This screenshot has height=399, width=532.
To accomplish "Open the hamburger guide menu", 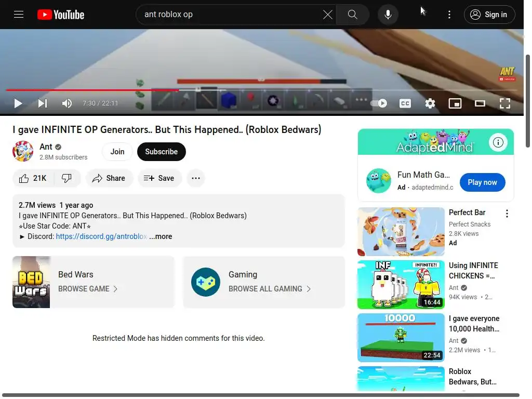I will [x=19, y=15].
